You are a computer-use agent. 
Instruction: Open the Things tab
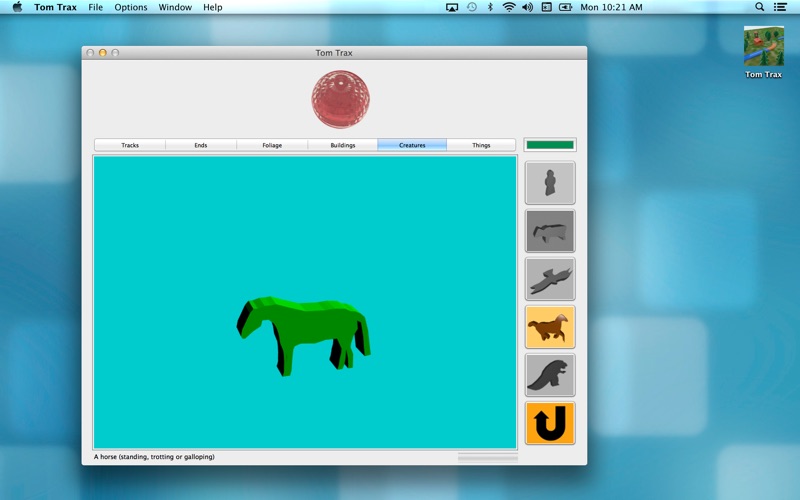click(481, 145)
